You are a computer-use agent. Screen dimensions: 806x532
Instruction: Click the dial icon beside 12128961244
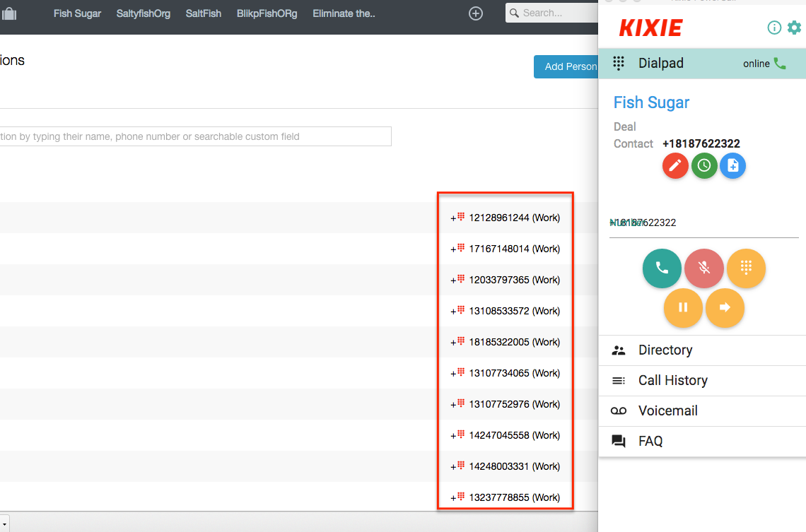[460, 217]
